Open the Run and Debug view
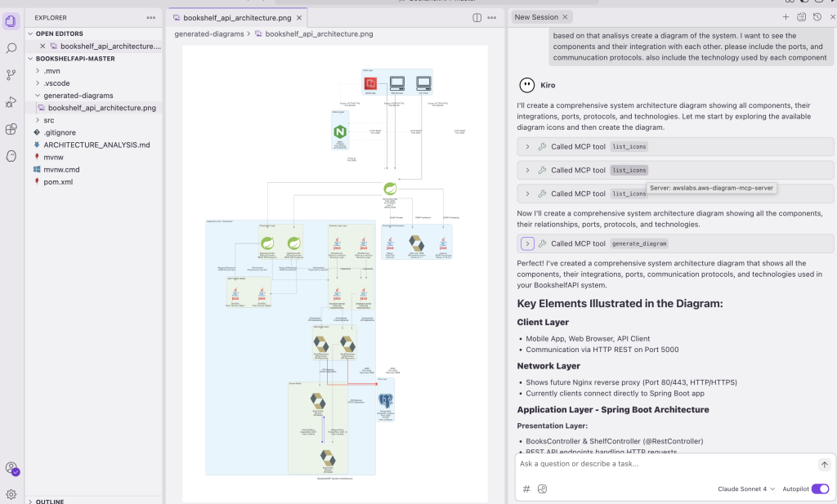This screenshot has height=504, width=837. [x=11, y=101]
